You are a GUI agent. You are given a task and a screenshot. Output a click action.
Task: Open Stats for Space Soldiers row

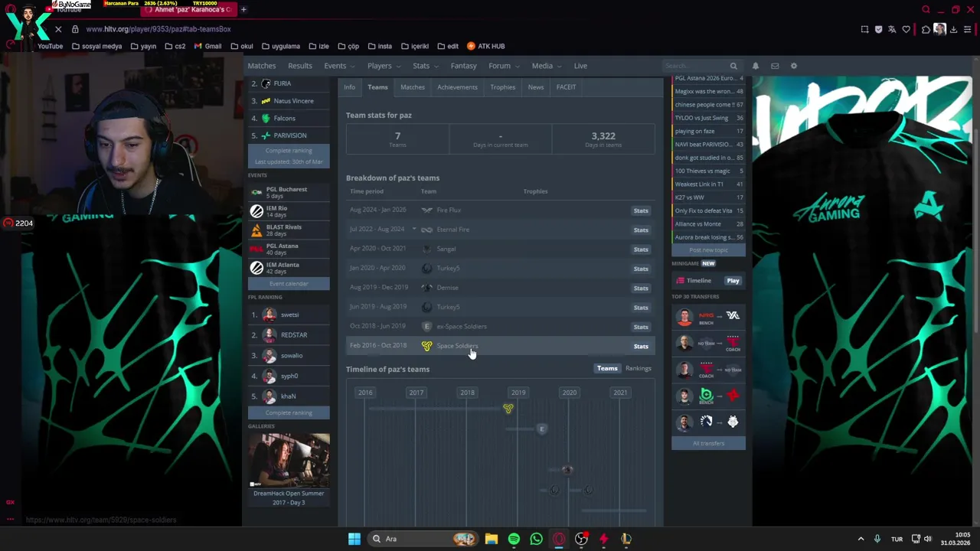641,346
